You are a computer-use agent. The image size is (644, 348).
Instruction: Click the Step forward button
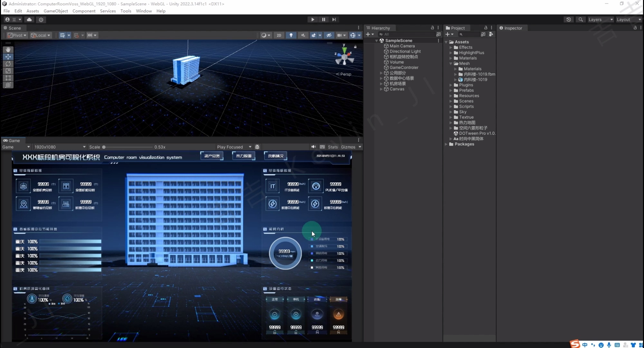click(334, 19)
